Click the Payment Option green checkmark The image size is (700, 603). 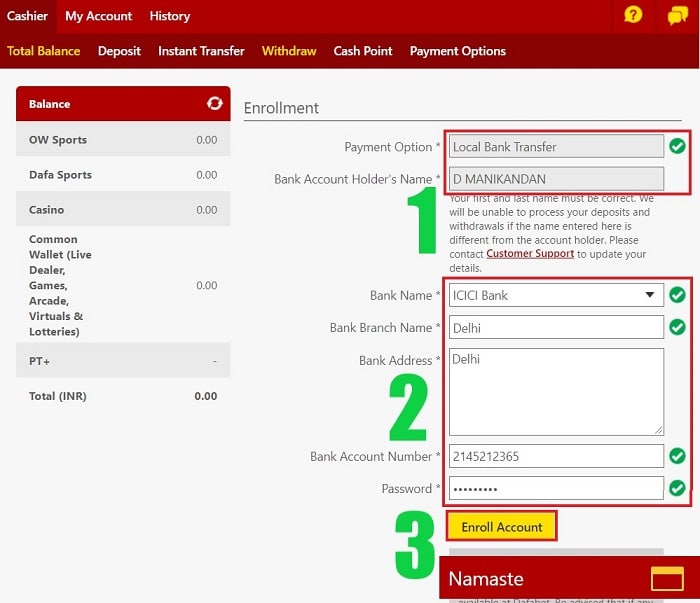(x=677, y=146)
